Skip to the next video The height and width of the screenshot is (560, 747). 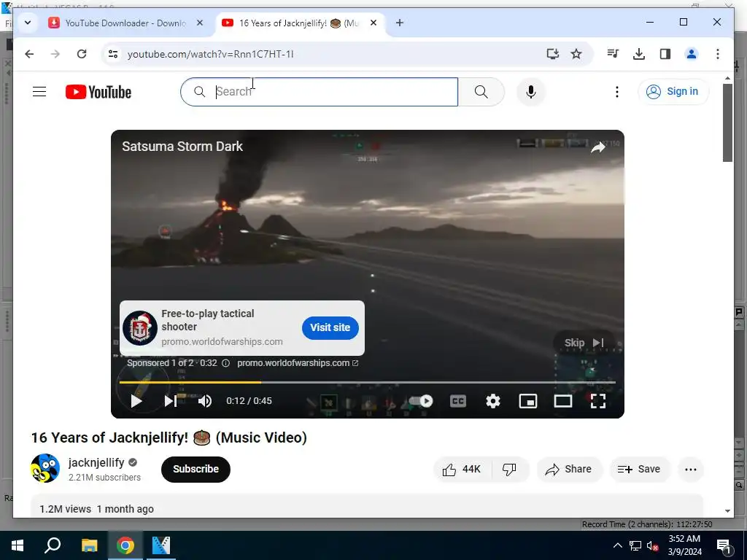click(171, 401)
